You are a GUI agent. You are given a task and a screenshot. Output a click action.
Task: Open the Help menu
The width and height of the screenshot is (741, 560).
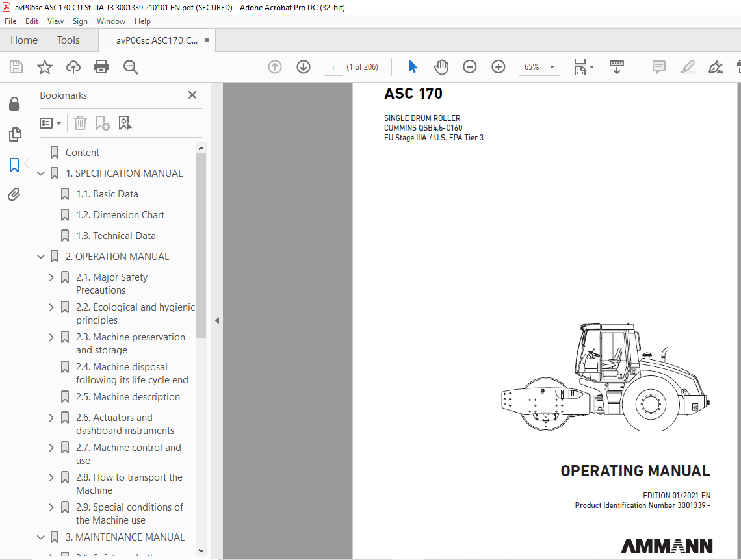pyautogui.click(x=142, y=21)
